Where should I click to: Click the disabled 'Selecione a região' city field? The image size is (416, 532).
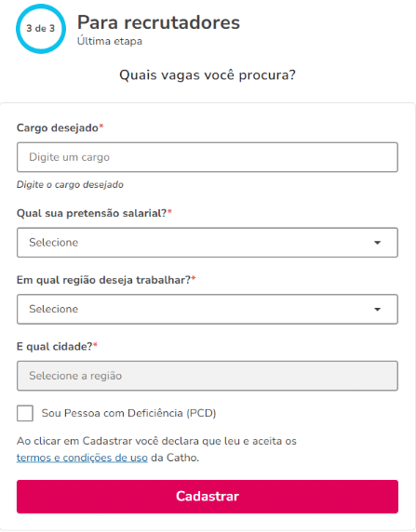pyautogui.click(x=208, y=376)
